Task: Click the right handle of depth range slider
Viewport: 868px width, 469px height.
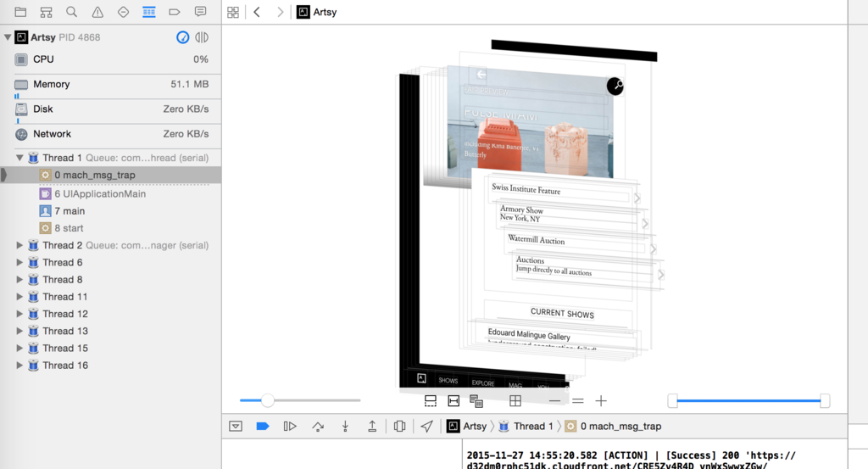Action: point(825,401)
